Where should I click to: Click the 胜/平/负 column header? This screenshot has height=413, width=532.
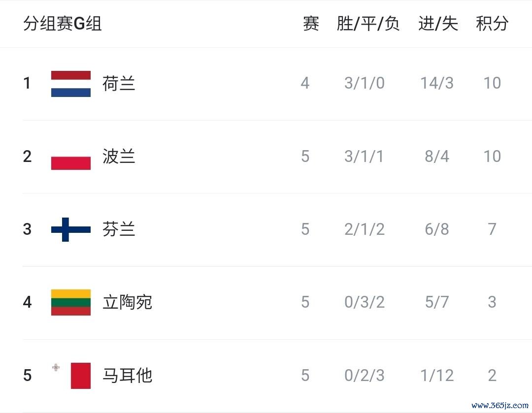368,24
